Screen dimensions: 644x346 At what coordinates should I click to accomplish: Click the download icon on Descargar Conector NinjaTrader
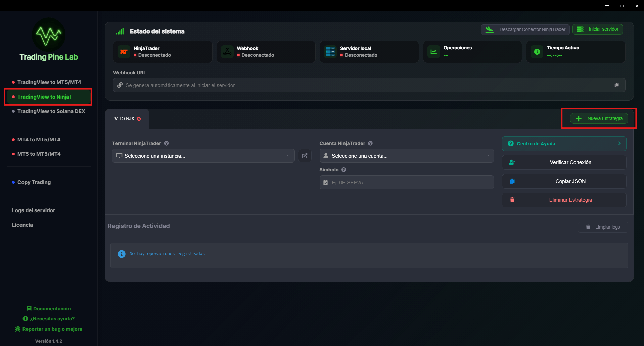click(x=489, y=29)
